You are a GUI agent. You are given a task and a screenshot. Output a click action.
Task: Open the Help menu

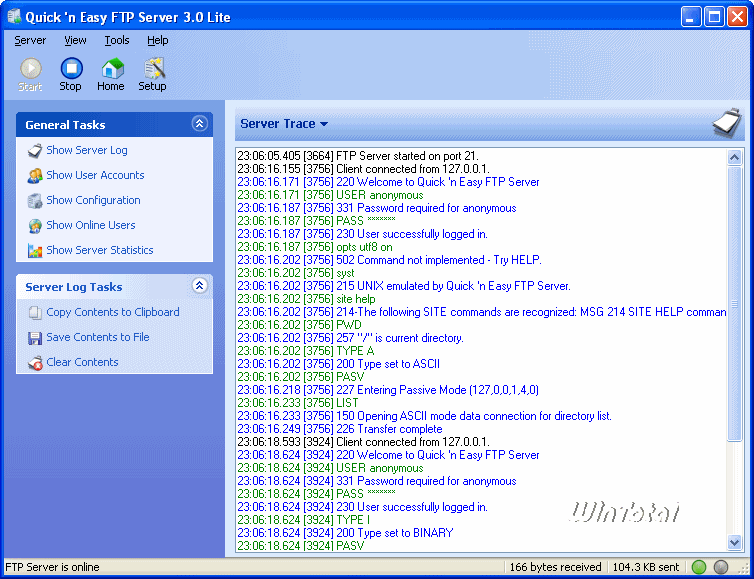158,40
